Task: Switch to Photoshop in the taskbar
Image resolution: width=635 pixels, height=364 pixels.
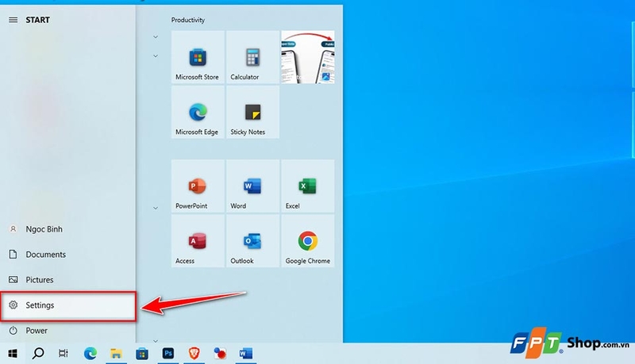Action: pyautogui.click(x=168, y=354)
